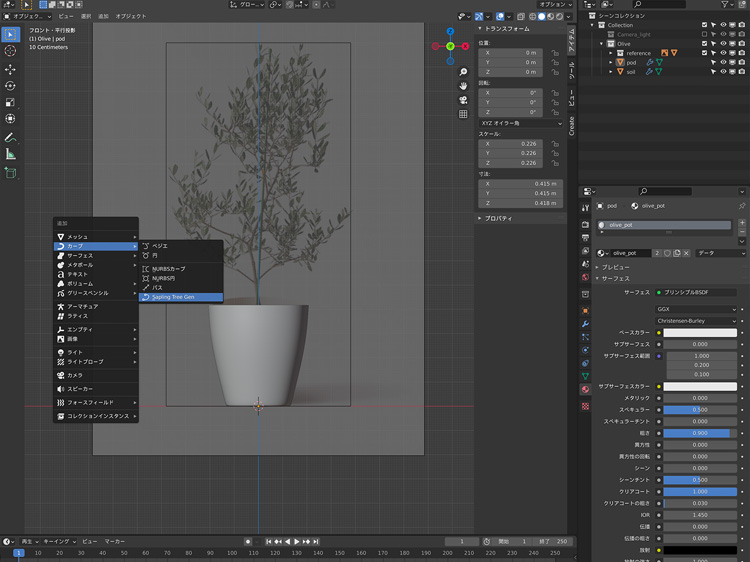Hide the soil object in the viewport

click(724, 72)
